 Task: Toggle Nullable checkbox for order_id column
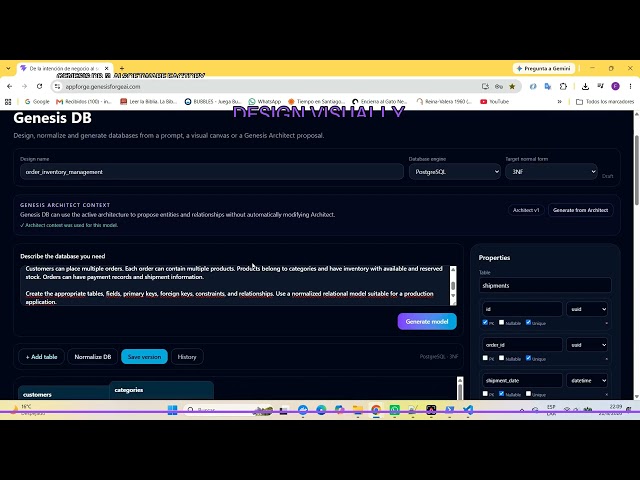tap(502, 358)
